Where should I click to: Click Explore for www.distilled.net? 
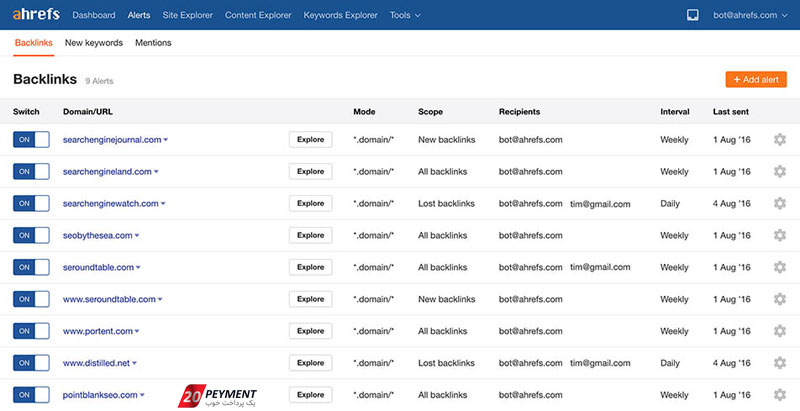pos(311,363)
